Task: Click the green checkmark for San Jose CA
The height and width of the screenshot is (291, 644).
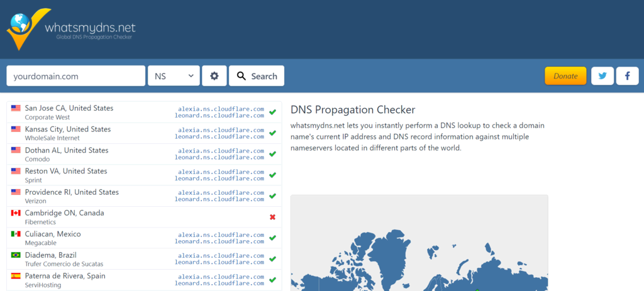Action: pos(272,112)
